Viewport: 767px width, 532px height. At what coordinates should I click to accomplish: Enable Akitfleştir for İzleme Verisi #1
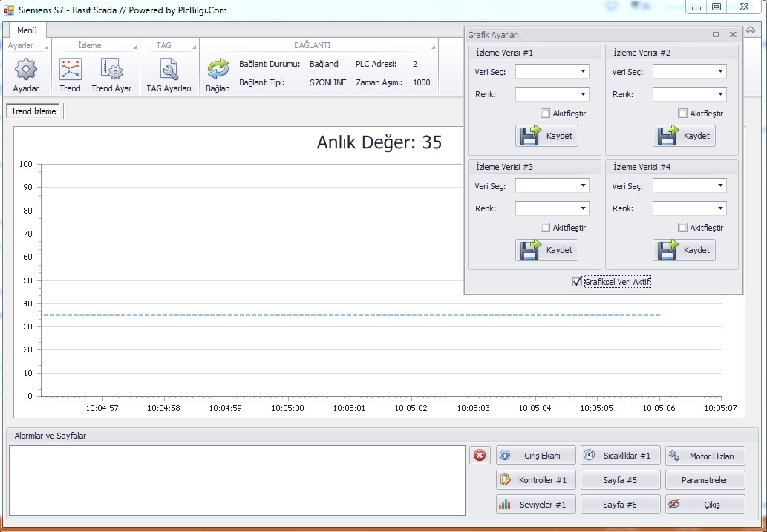(x=545, y=114)
